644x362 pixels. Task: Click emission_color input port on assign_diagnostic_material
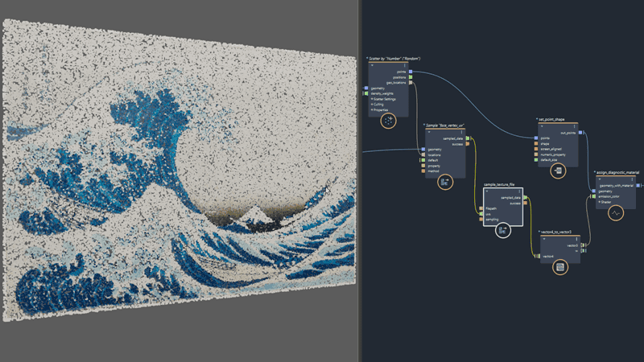[594, 196]
